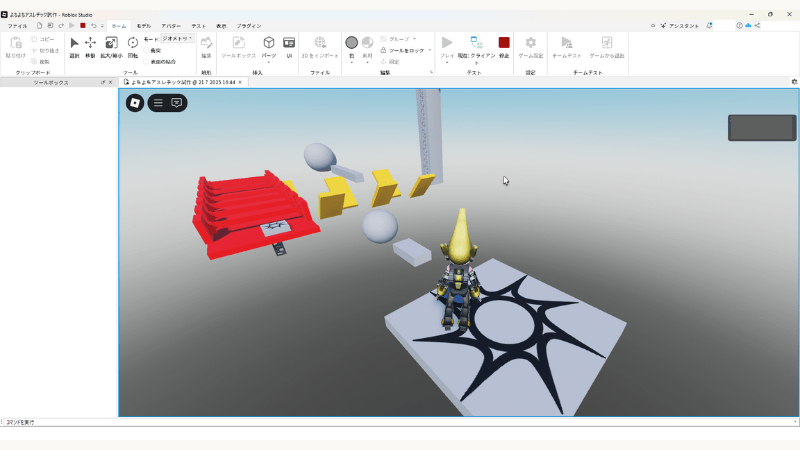Click the notification bell icon
Viewport: 800px width, 450px height.
(709, 26)
